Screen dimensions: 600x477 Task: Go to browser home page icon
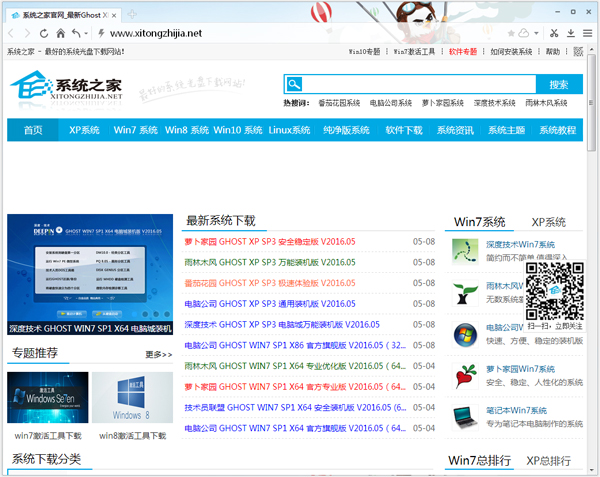pyautogui.click(x=60, y=33)
